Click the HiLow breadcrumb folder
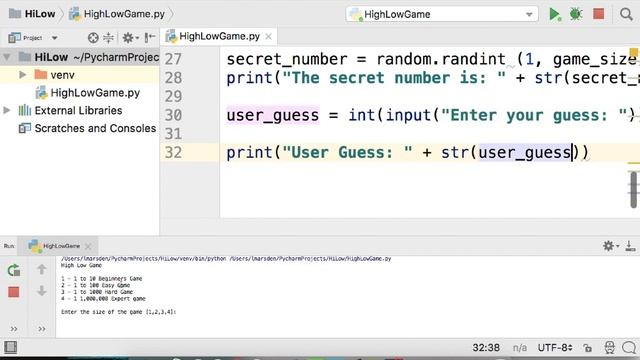640x360 pixels. coord(32,14)
